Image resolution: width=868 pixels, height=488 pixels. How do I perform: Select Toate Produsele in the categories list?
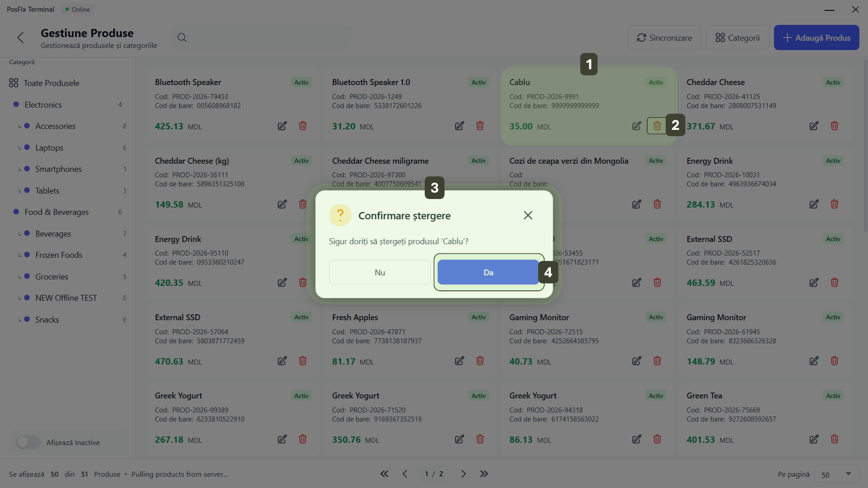pos(52,83)
